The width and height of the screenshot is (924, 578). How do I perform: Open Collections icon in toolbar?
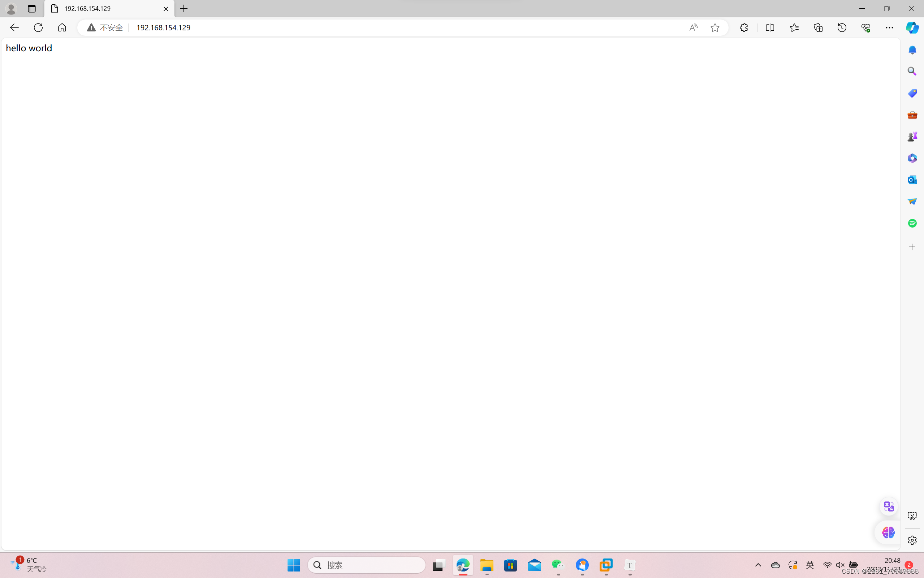coord(818,27)
